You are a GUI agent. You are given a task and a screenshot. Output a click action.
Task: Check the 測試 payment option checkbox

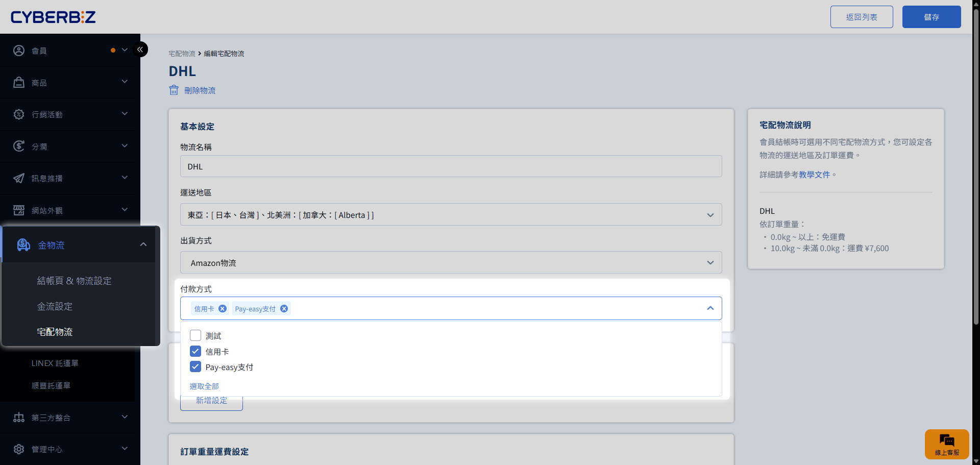(195, 335)
